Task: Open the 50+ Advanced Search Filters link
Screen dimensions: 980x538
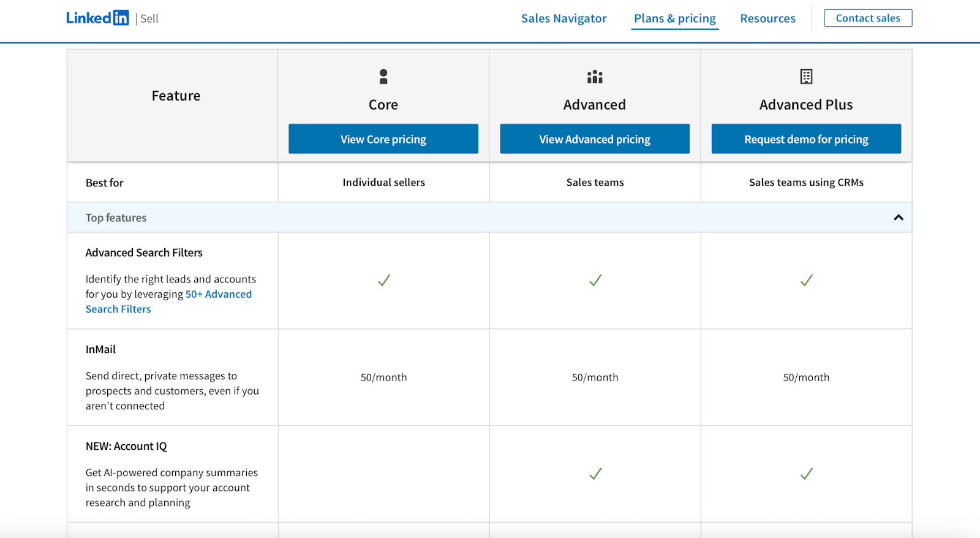Action: point(168,301)
